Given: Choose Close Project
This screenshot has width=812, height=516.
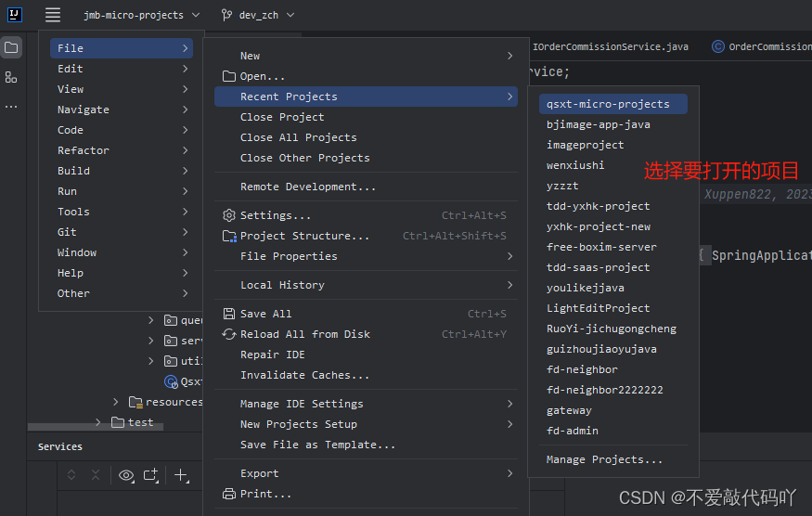Looking at the screenshot, I should [x=367, y=117].
